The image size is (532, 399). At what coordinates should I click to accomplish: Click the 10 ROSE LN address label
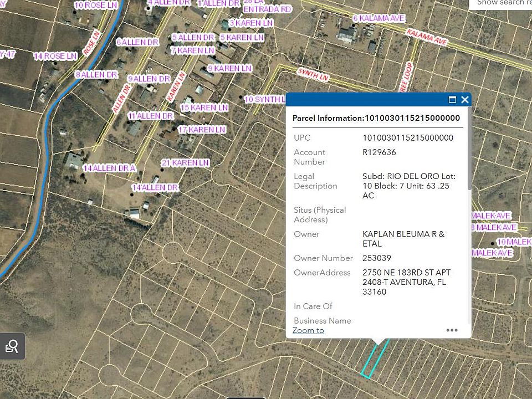tap(96, 5)
